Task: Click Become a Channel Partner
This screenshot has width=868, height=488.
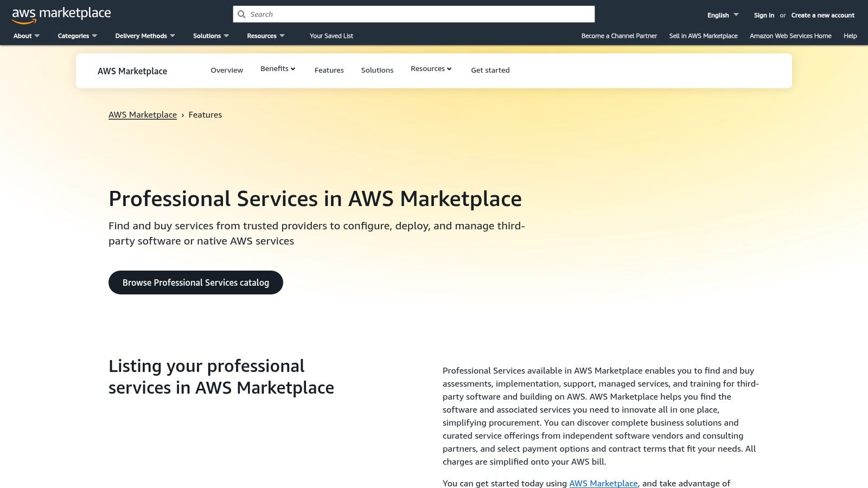Action: 619,36
